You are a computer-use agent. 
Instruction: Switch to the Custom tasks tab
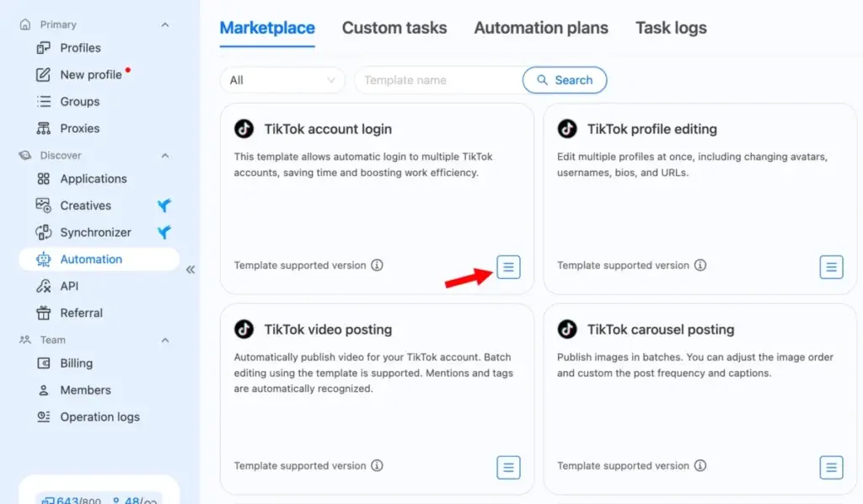[x=394, y=28]
